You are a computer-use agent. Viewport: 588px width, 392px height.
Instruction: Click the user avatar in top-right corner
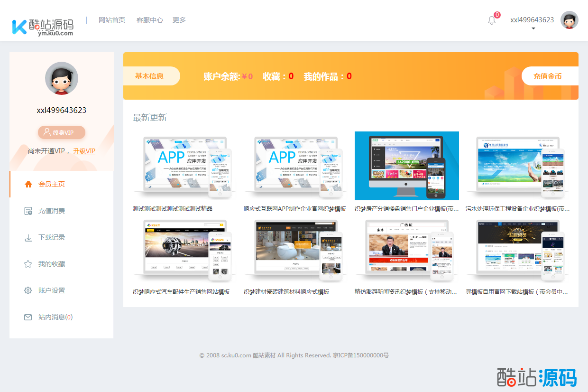click(x=569, y=20)
